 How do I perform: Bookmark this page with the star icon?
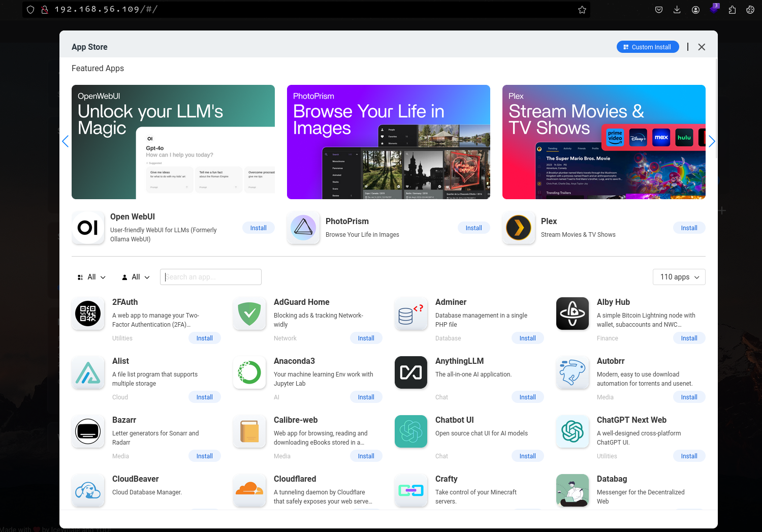coord(582,10)
